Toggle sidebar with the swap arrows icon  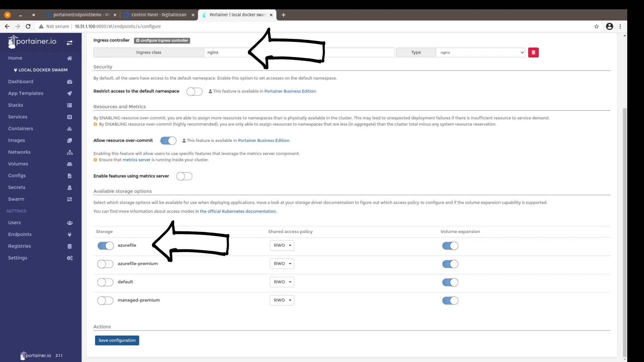coord(69,43)
